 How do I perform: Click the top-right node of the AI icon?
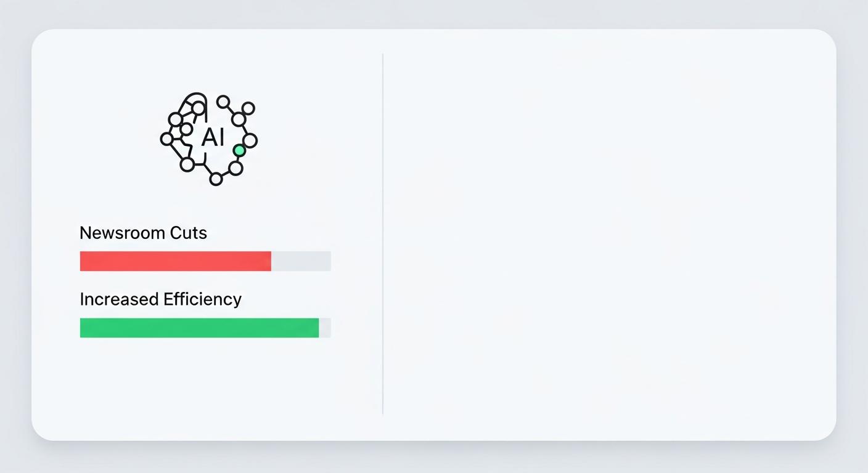(x=248, y=108)
